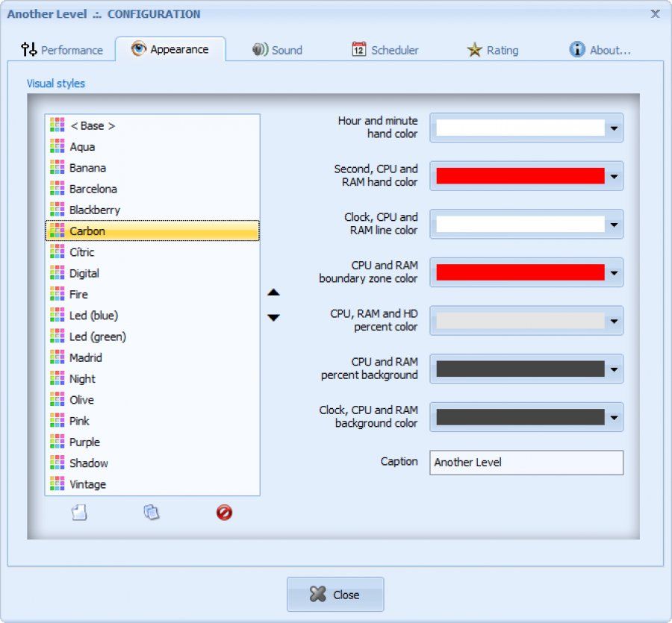This screenshot has width=672, height=623.
Task: Click the Close button
Action: [335, 595]
